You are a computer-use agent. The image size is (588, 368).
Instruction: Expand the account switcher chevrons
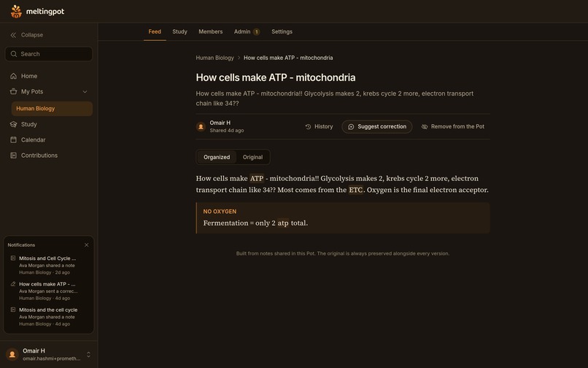click(x=88, y=354)
